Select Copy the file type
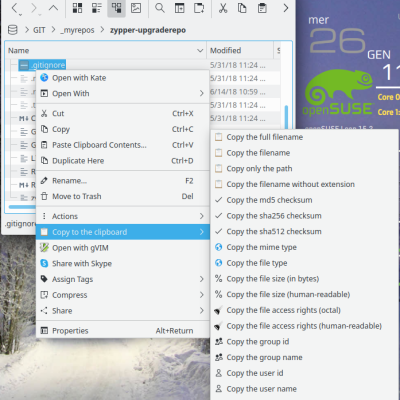The width and height of the screenshot is (400, 400). coord(304,263)
